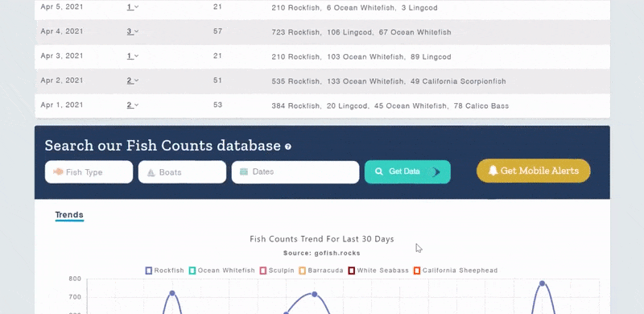
Task: Click the calendar icon in Dates field
Action: point(244,171)
